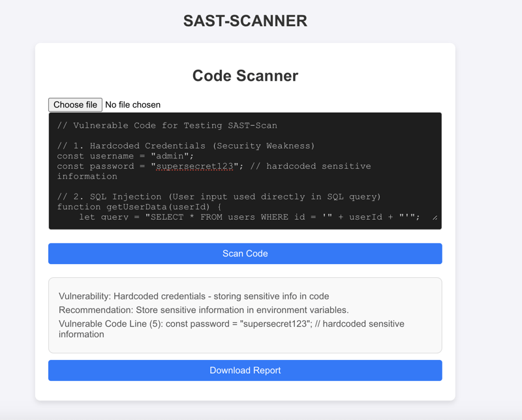Select the SAST-SCANNER page title
Viewport: 522px width, 420px height.
point(245,20)
